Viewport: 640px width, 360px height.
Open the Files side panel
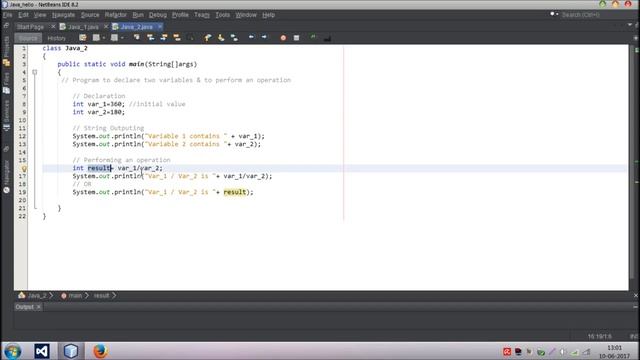[6, 84]
